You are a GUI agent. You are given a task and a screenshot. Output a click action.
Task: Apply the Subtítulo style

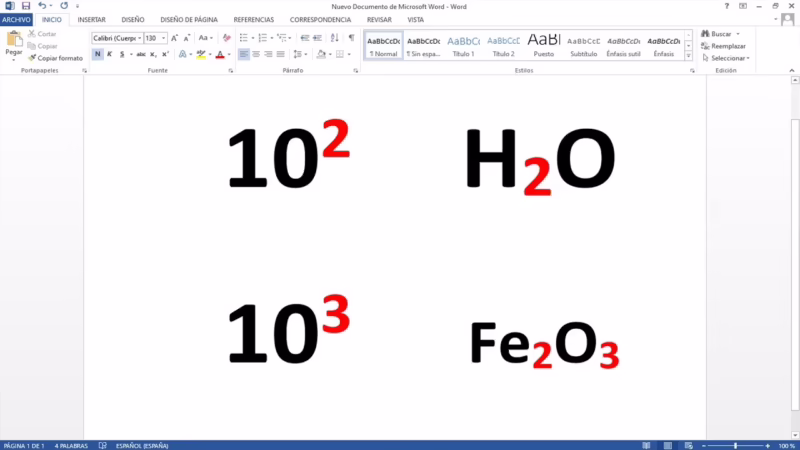[583, 45]
